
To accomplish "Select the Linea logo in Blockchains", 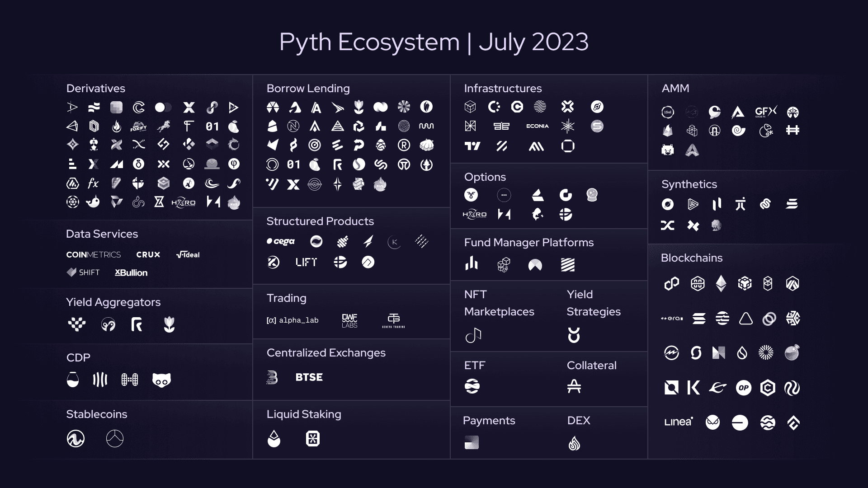I will (679, 422).
